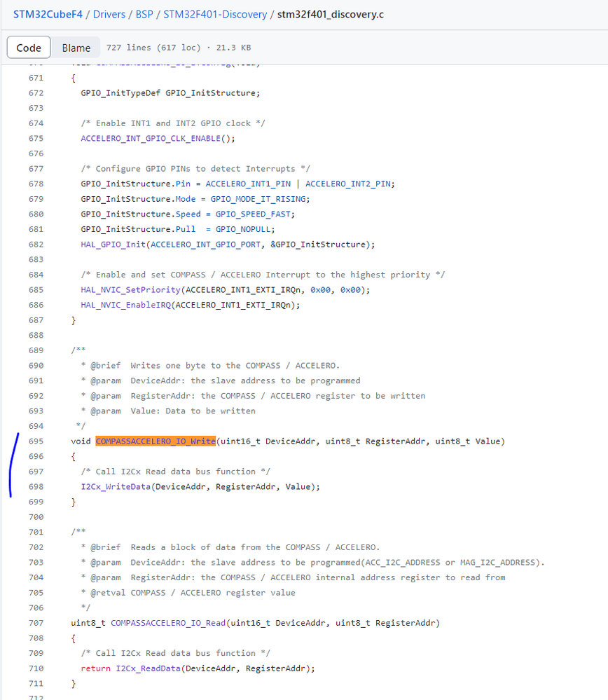This screenshot has height=700, width=608.
Task: Click the I2Cx_ReadData call on line 710
Action: (x=148, y=668)
